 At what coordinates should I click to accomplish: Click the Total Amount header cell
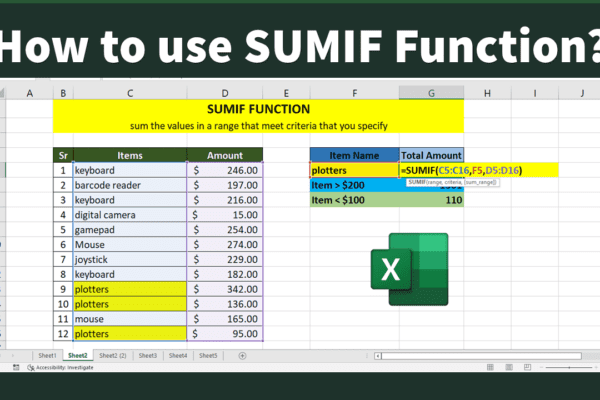[x=431, y=155]
